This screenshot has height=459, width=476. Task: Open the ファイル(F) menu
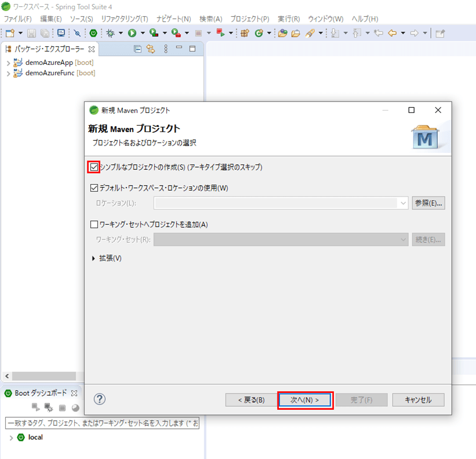tap(18, 19)
